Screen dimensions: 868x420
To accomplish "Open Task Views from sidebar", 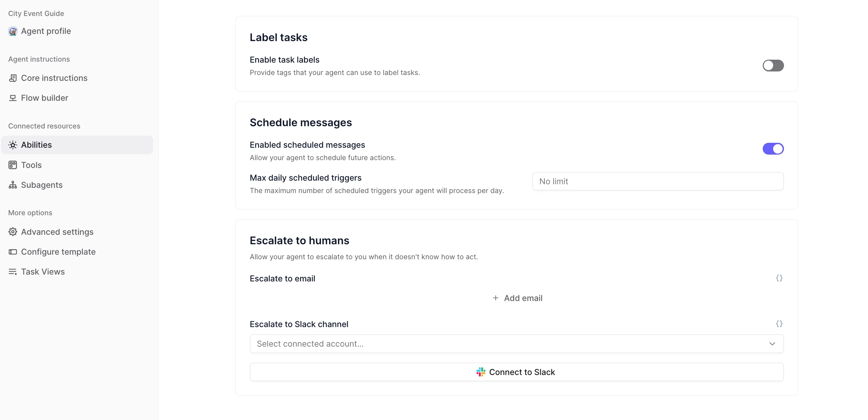I will tap(43, 272).
